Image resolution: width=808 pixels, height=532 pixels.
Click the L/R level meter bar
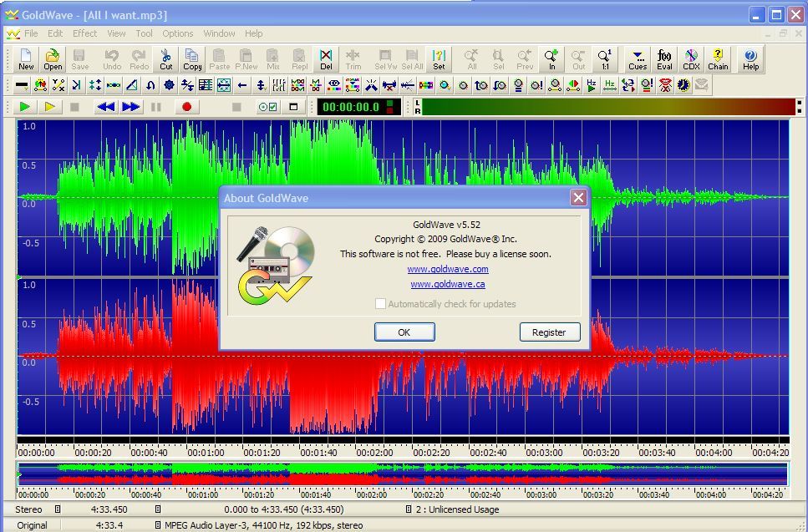coord(609,107)
